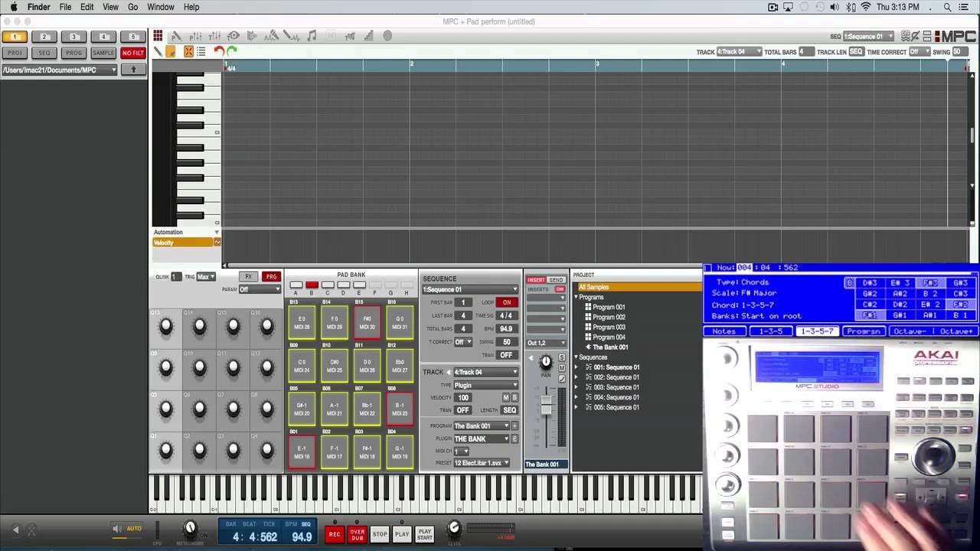
Task: Open the Window menu
Action: [x=161, y=7]
